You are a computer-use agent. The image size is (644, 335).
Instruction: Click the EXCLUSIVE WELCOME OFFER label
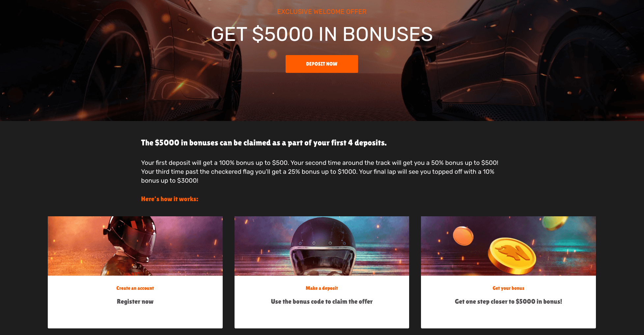322,12
